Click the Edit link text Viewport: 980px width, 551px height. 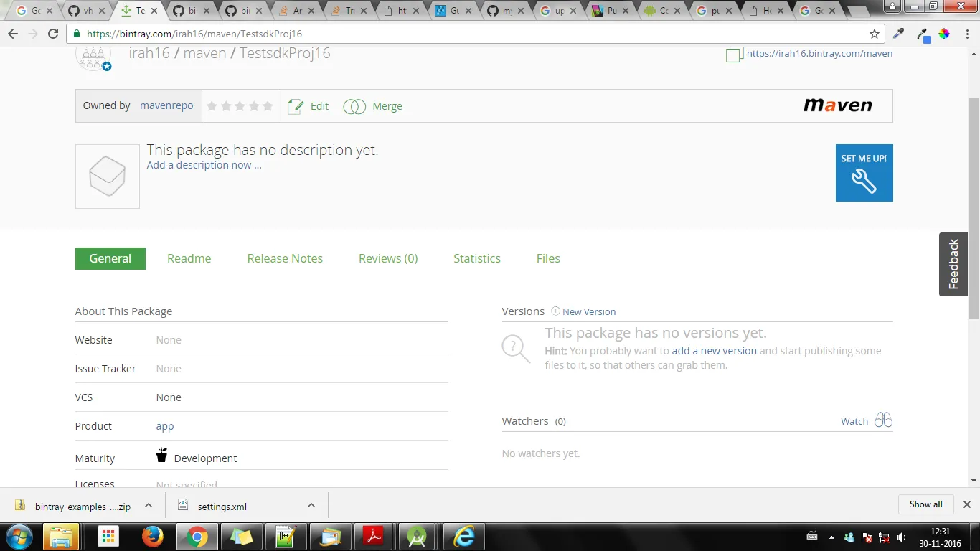pos(319,106)
